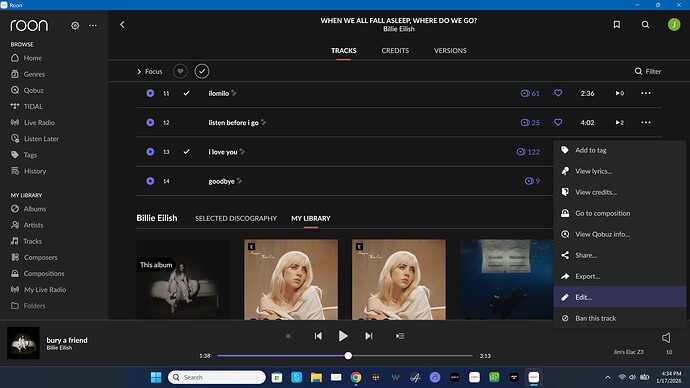Image resolution: width=690 pixels, height=388 pixels.
Task: Click the bookmark icon at top
Action: pos(617,25)
